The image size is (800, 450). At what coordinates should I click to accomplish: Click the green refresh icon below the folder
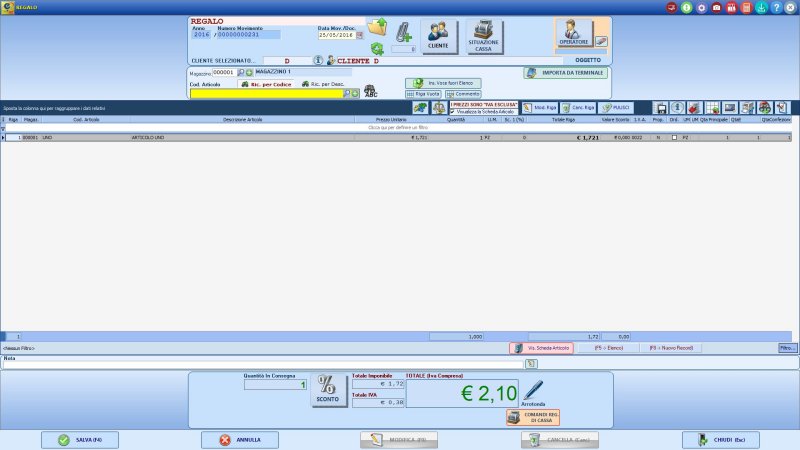[x=377, y=48]
